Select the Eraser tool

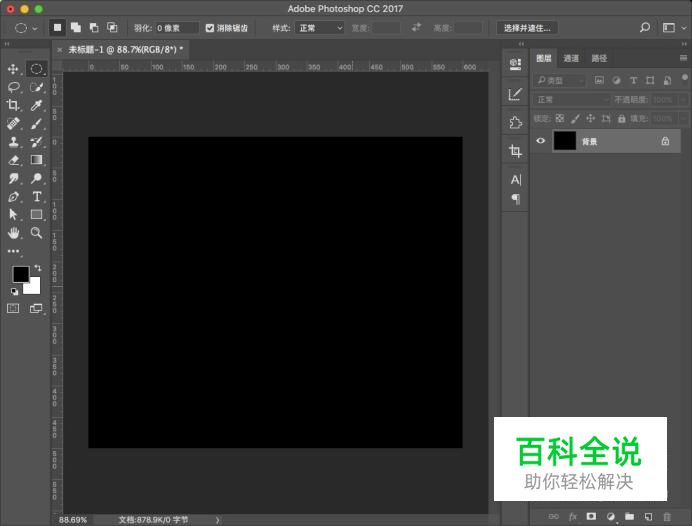pos(14,159)
